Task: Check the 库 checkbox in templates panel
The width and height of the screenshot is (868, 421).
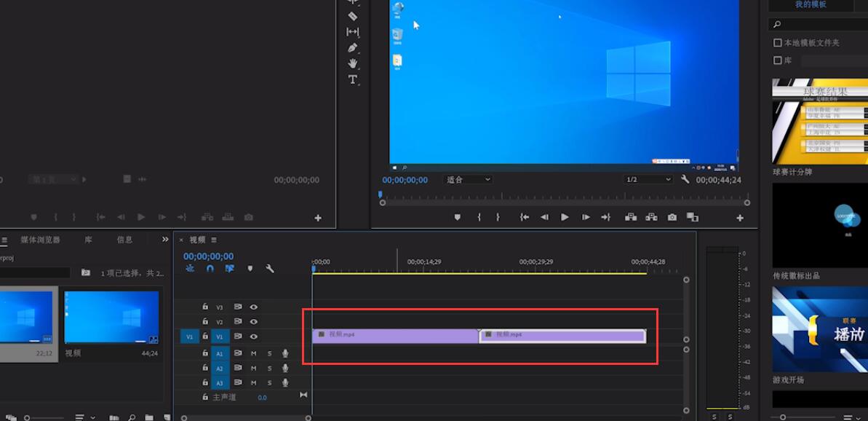Action: tap(777, 60)
